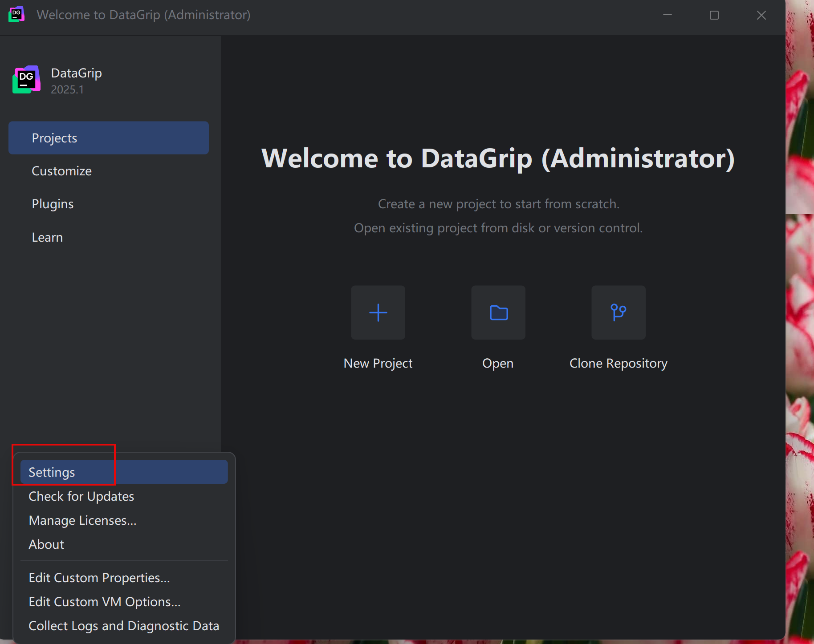Click the DataGrip logo in sidebar

(26, 80)
